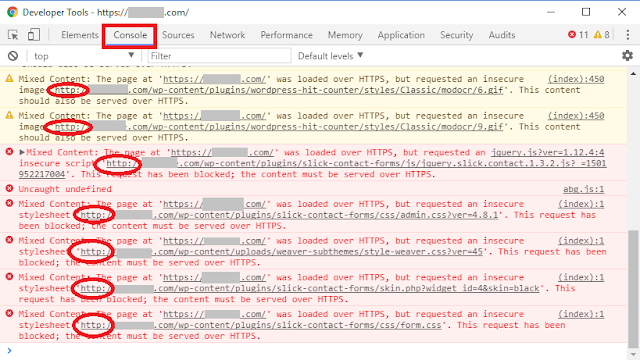Toggle the device toolbar icon
640x360 pixels.
(x=33, y=35)
